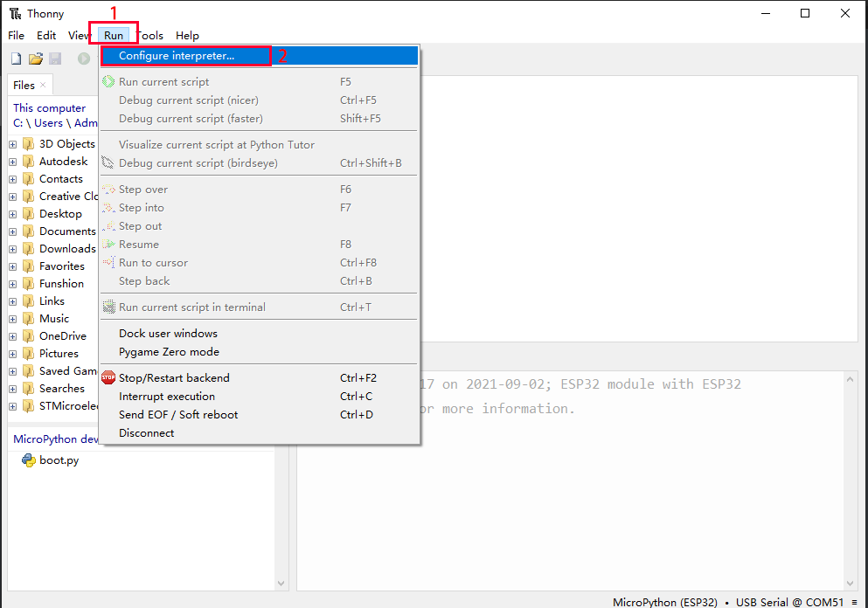
Task: Click the OneDrive folder icon
Action: point(28,336)
